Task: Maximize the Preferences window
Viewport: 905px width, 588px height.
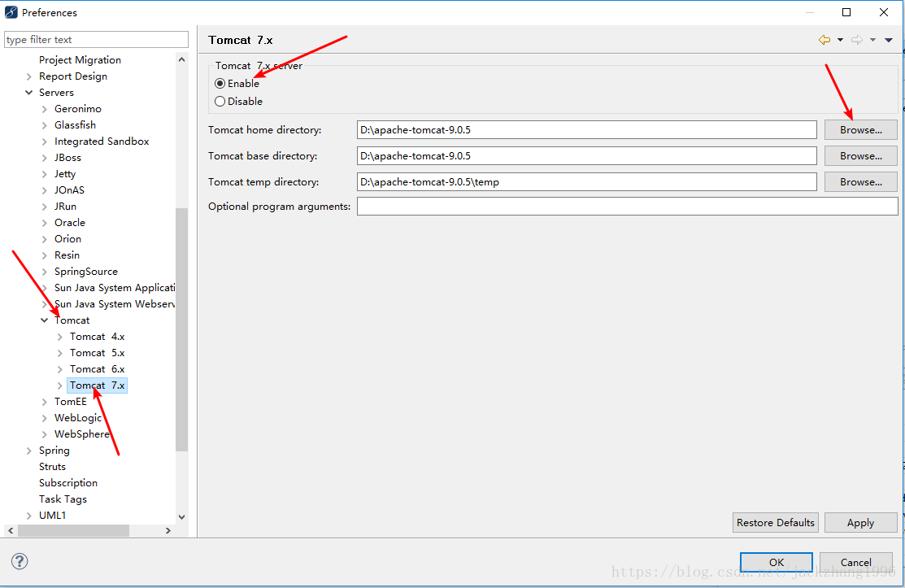Action: tap(846, 12)
